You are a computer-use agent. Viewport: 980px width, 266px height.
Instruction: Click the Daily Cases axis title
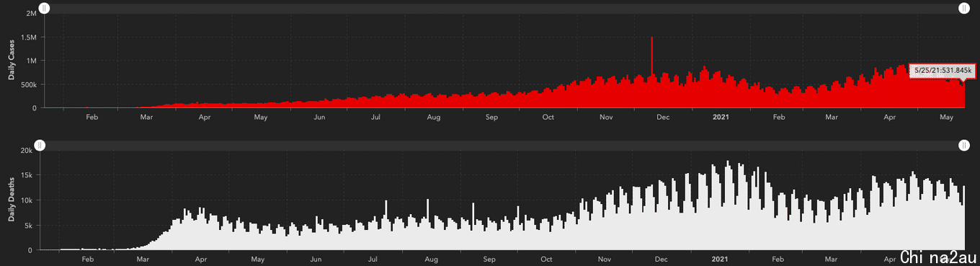click(x=12, y=60)
